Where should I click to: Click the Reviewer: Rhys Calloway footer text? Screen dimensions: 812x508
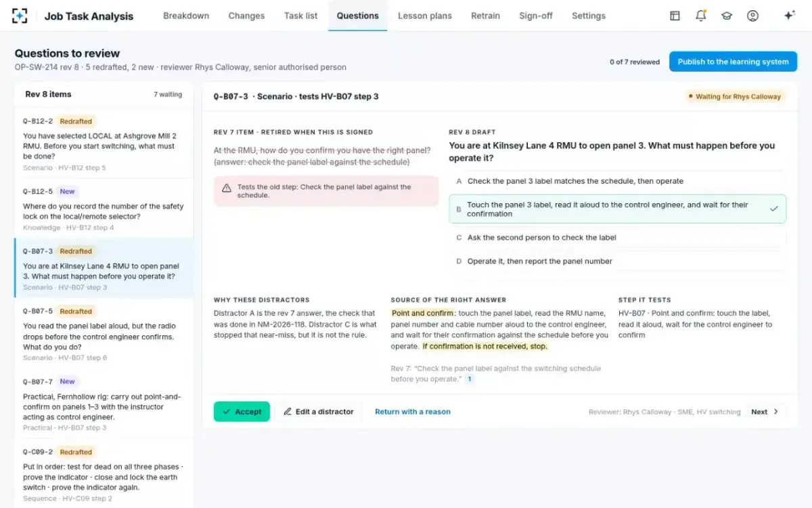pyautogui.click(x=664, y=412)
